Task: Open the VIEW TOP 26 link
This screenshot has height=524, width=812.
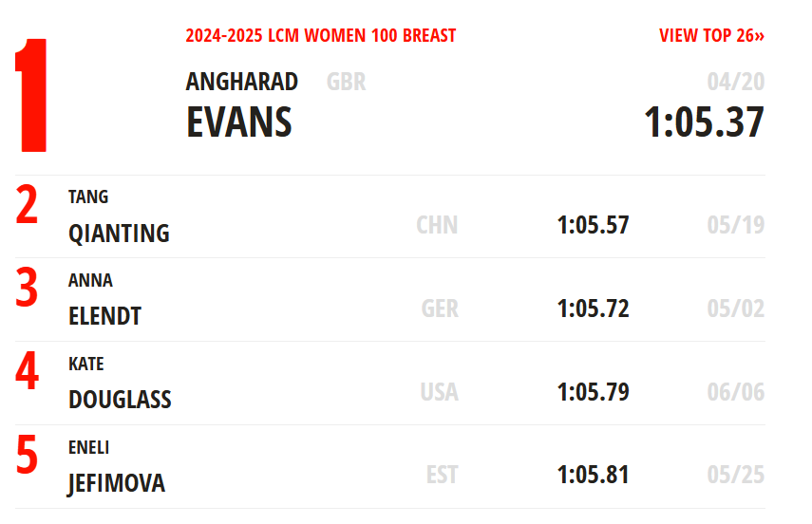Action: click(x=711, y=35)
